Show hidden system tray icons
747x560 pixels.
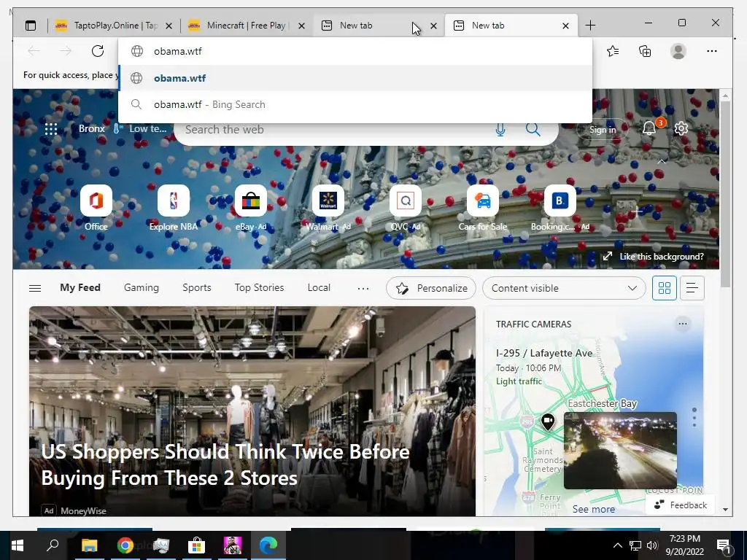tap(617, 545)
